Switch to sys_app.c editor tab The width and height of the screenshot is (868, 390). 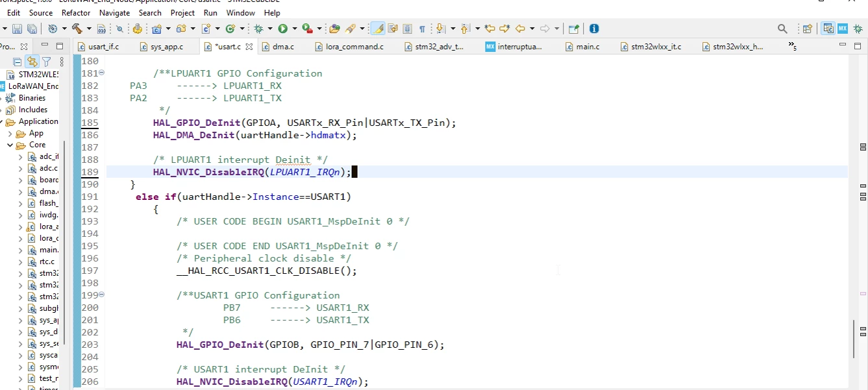point(162,47)
